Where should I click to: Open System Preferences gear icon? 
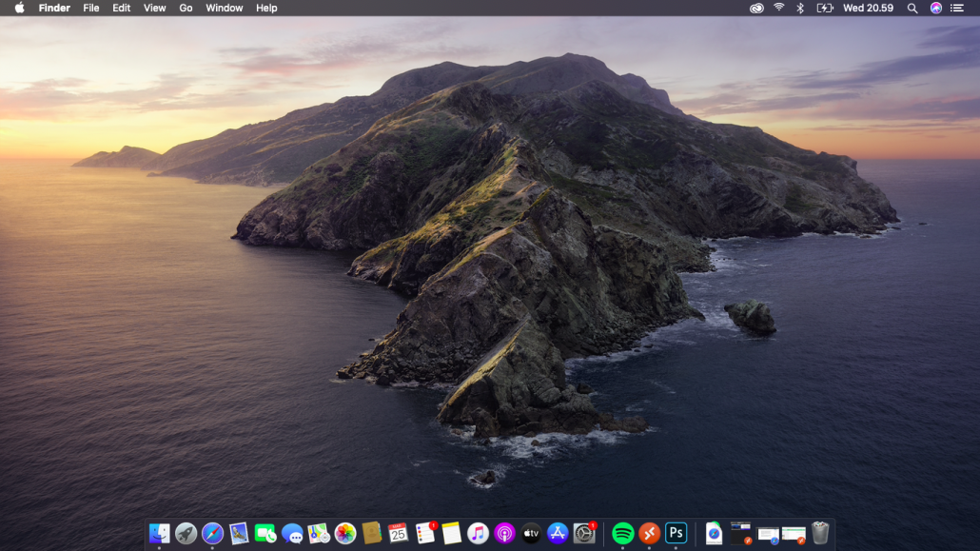tap(584, 533)
